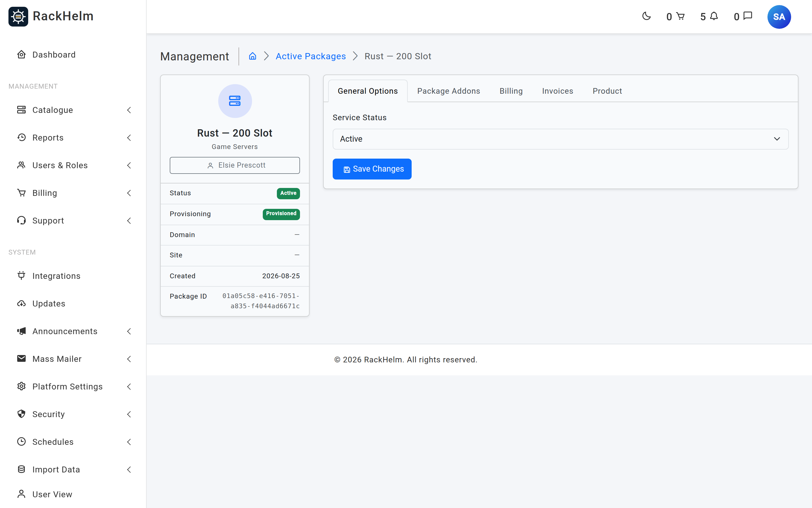Open Elsie Prescott customer button
The width and height of the screenshot is (812, 508).
[x=235, y=165]
